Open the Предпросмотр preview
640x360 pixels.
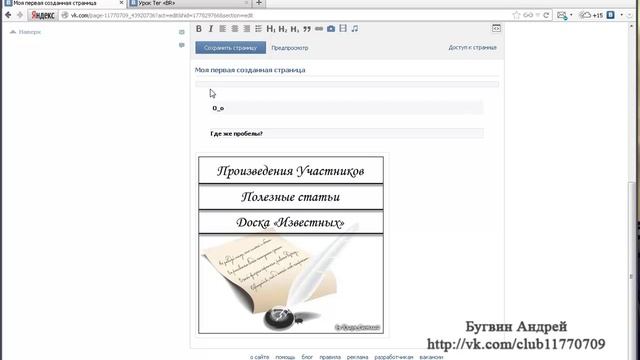tap(290, 48)
